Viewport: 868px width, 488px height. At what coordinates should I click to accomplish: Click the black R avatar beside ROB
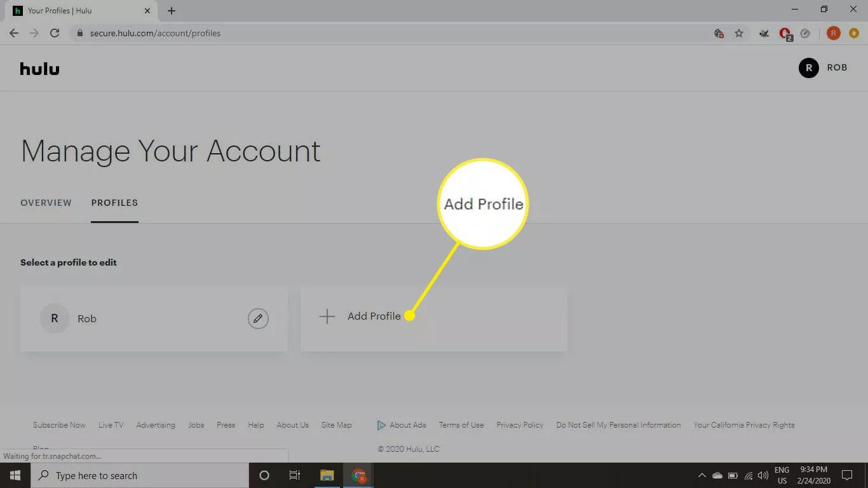(x=808, y=67)
